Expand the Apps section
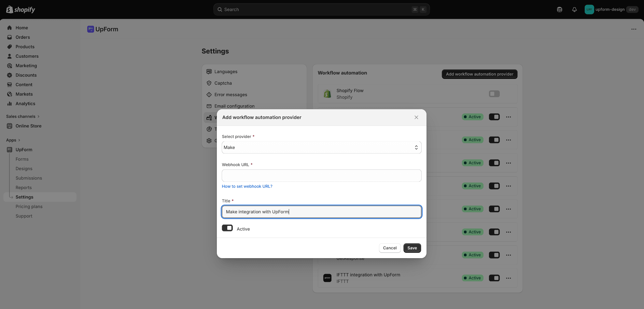 tap(13, 140)
